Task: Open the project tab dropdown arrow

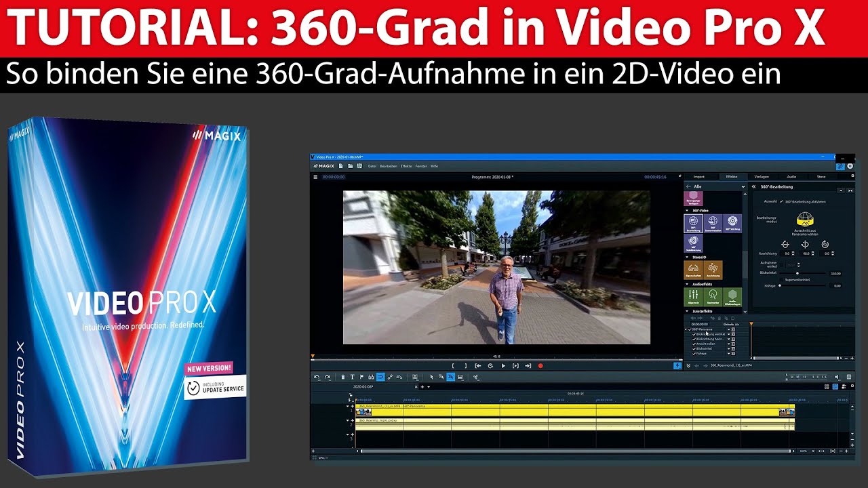Action: pos(429,387)
